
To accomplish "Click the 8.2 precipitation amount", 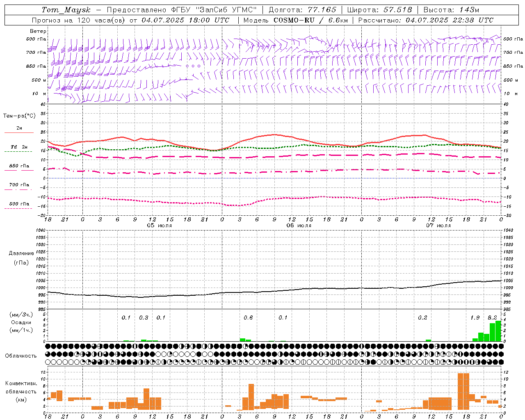I will [492, 317].
